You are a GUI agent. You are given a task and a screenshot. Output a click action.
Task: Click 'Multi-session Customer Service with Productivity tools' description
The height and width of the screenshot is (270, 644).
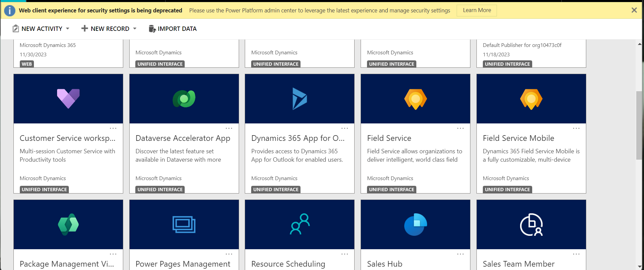(67, 156)
